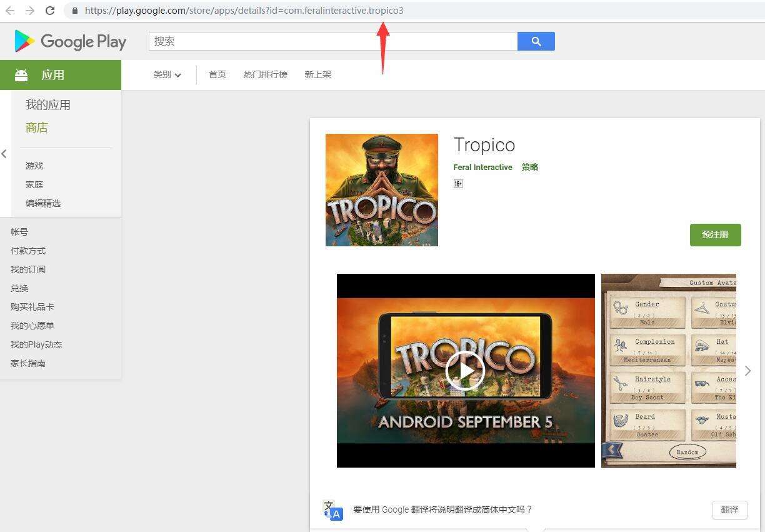Open 家长指南 parent guide link

point(28,363)
